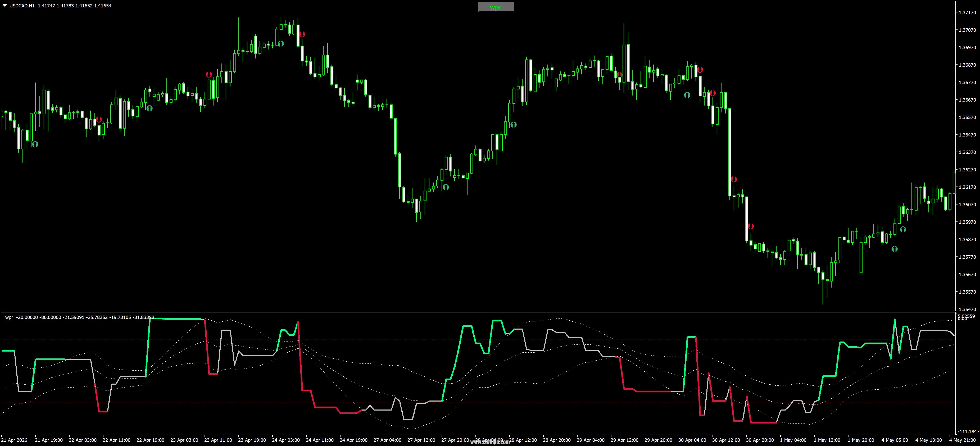Click the 30 Apr 12:00 time axis label
The image size is (980, 446).
pyautogui.click(x=726, y=440)
